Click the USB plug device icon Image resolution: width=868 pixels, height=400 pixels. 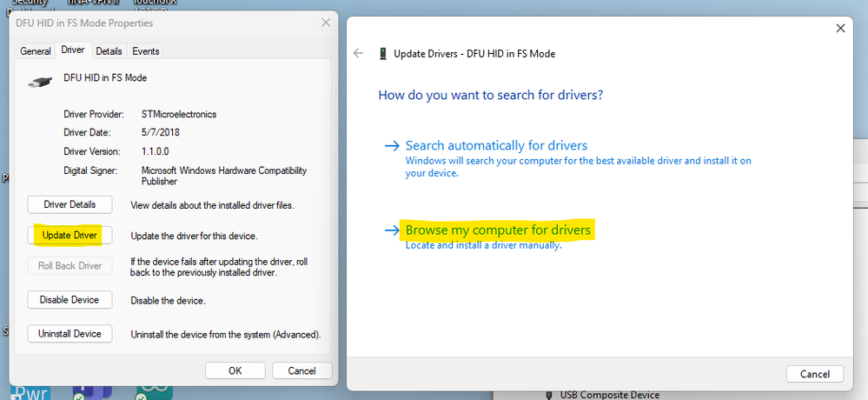40,82
